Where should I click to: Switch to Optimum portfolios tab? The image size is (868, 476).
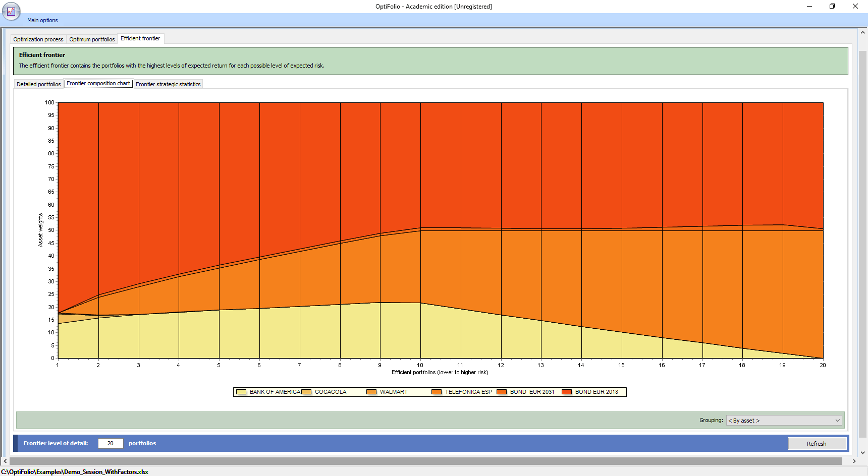click(92, 39)
